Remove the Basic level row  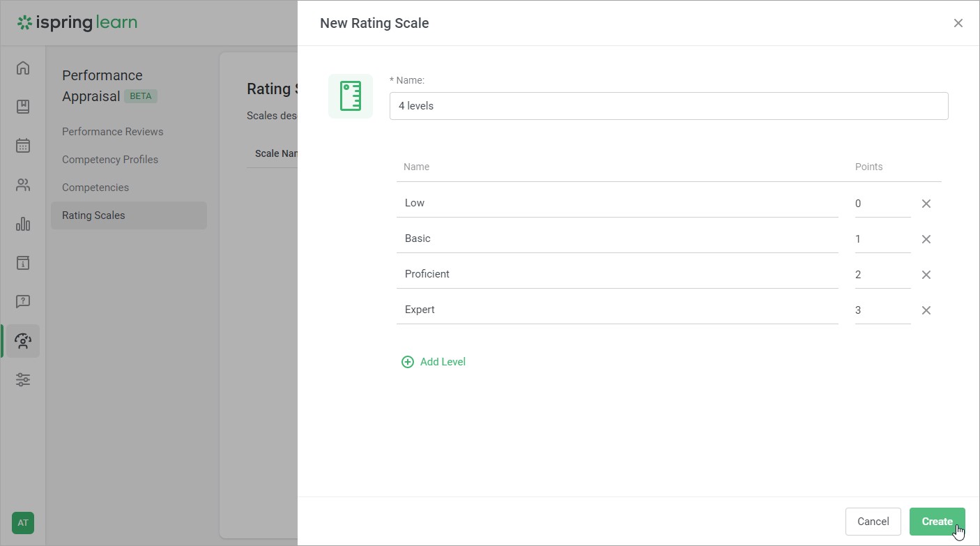[926, 239]
